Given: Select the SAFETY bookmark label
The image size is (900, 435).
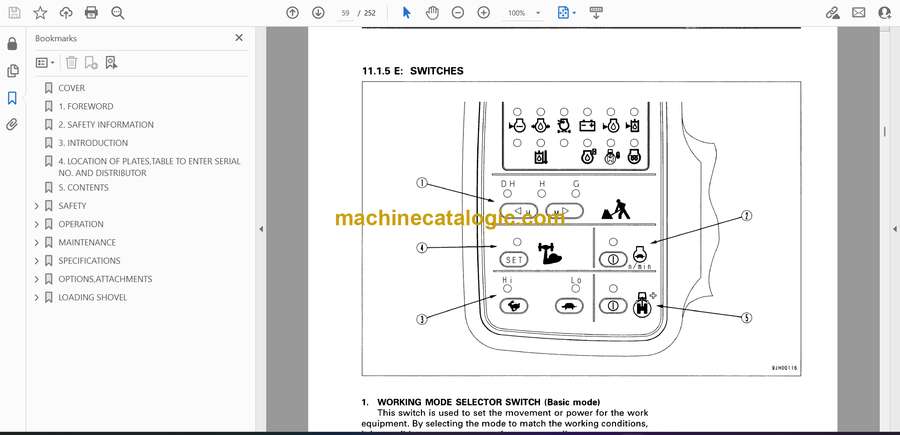Looking at the screenshot, I should [72, 206].
